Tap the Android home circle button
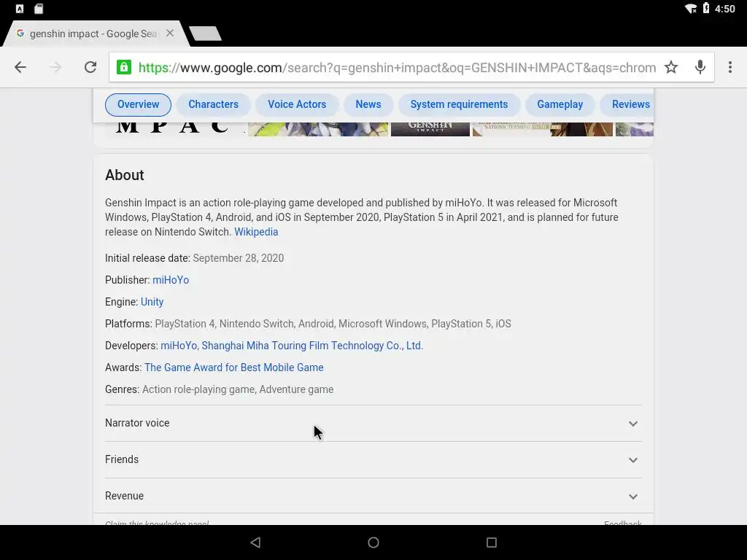The image size is (747, 560). [373, 542]
